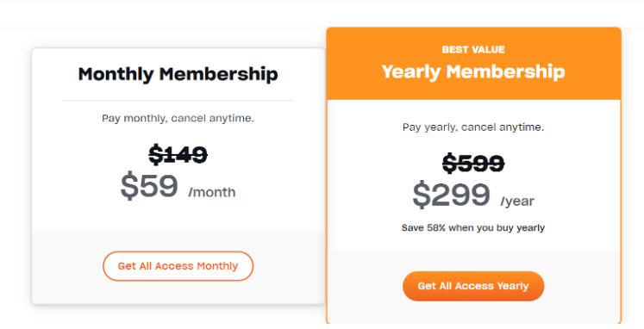The width and height of the screenshot is (644, 329).
Task: Click 'Pay yearly, cancel anytime.' text
Action: (x=473, y=127)
